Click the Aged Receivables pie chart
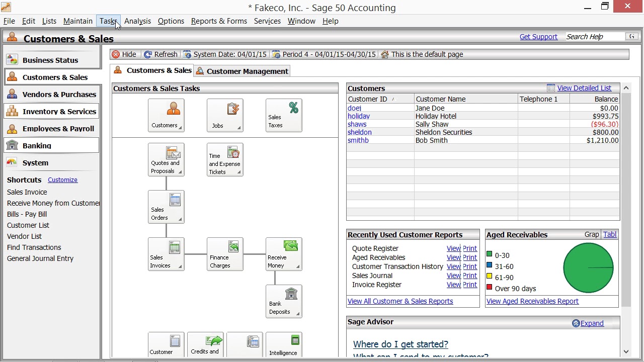The height and width of the screenshot is (362, 644). tap(588, 267)
